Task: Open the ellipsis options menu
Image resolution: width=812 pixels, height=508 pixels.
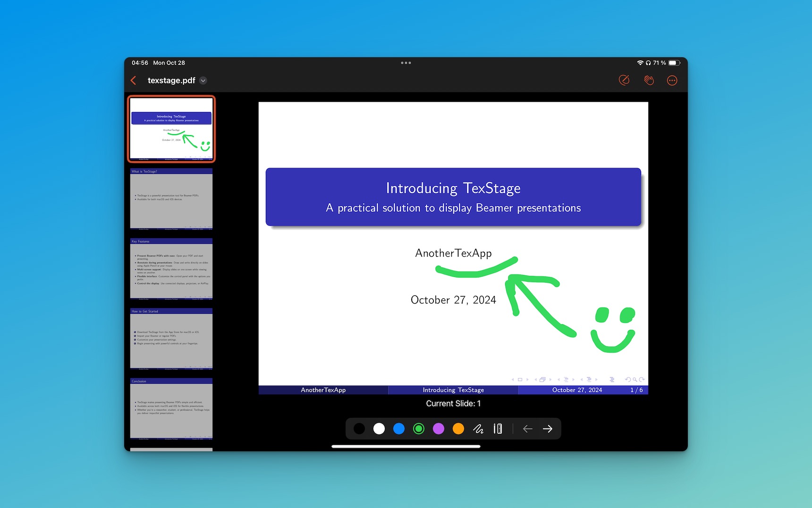Action: pos(672,80)
